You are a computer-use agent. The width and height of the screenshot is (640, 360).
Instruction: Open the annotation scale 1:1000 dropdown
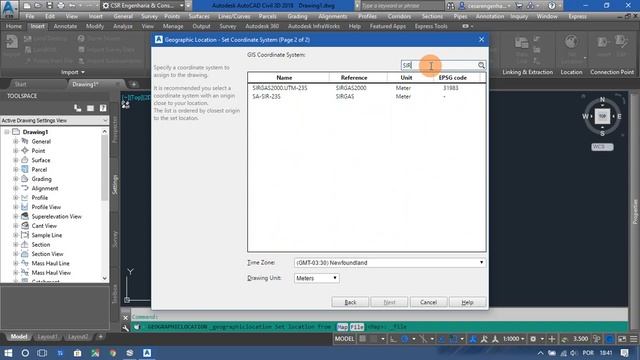pyautogui.click(x=513, y=339)
